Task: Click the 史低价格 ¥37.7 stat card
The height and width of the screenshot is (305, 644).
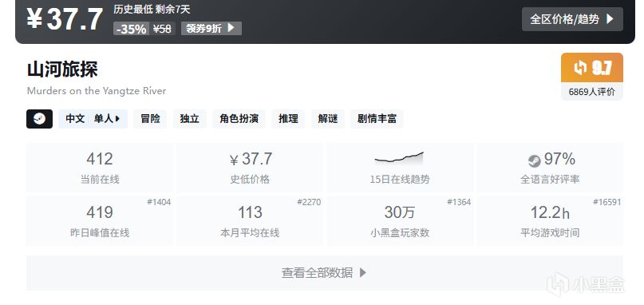Action: 250,168
